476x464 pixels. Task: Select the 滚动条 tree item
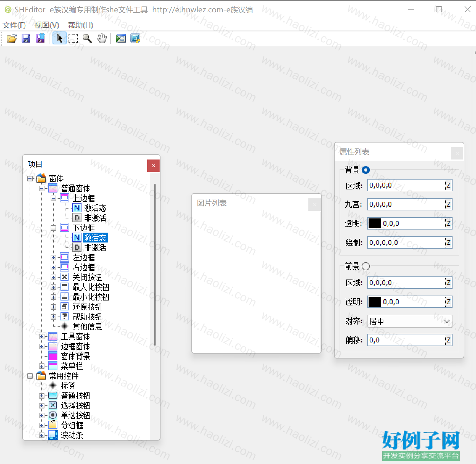(72, 435)
